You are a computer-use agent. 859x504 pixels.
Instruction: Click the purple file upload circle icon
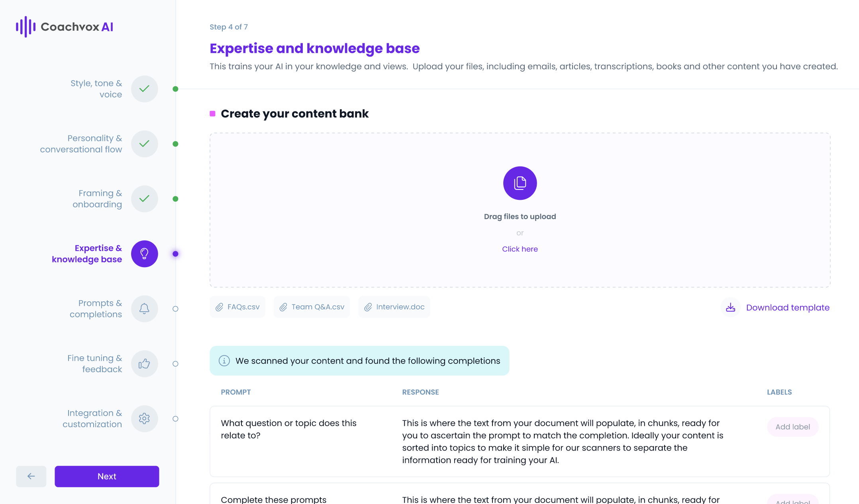520,183
